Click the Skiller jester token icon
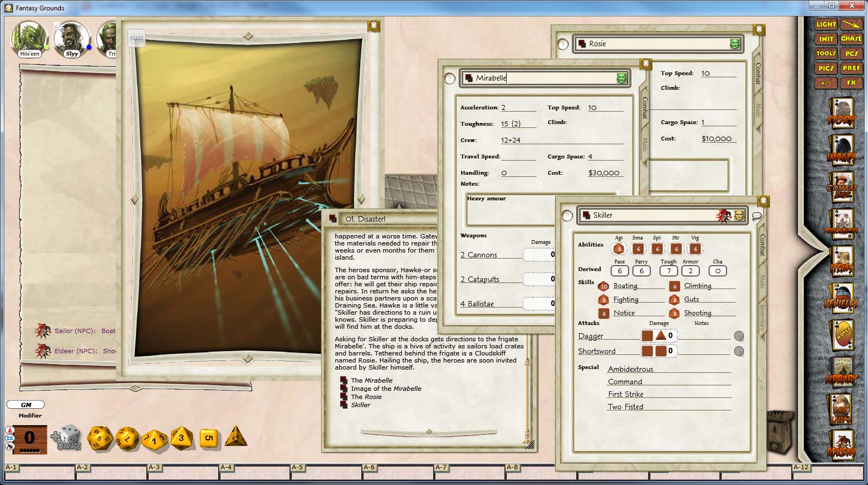 click(724, 216)
